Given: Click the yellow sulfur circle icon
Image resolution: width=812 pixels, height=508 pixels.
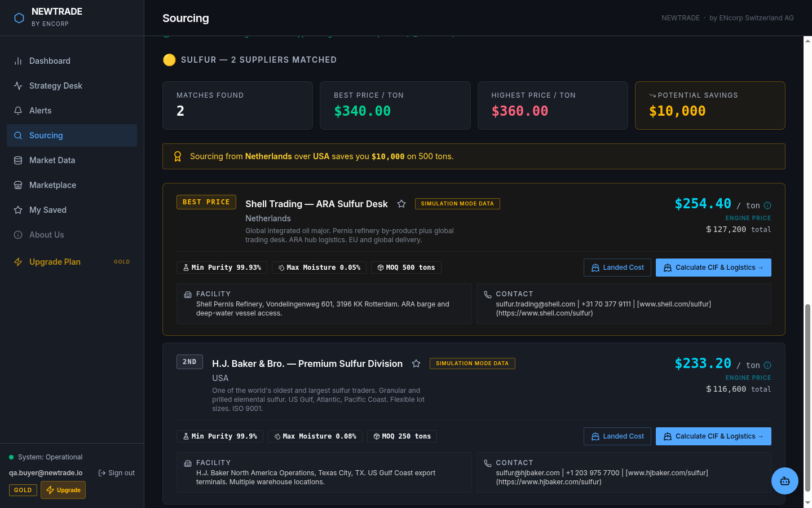Looking at the screenshot, I should pyautogui.click(x=169, y=60).
